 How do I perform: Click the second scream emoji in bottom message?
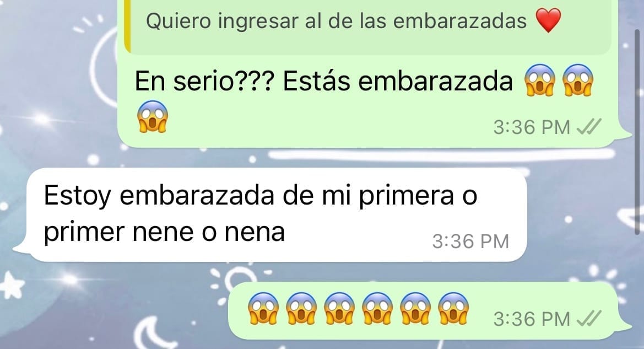pyautogui.click(x=301, y=309)
